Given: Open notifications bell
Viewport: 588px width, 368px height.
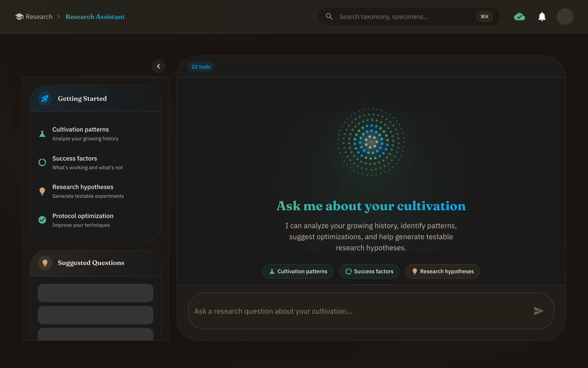Looking at the screenshot, I should (x=542, y=17).
